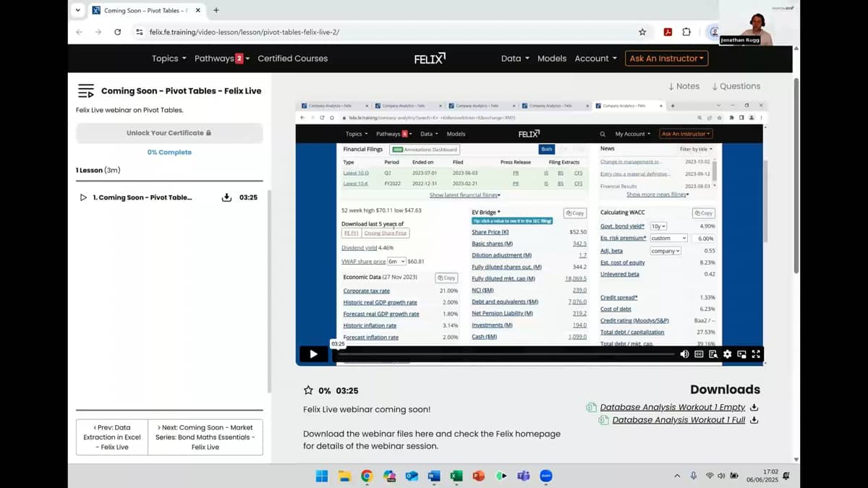868x488 pixels.
Task: Enable picture-in-picture mode on the video
Action: point(741,354)
